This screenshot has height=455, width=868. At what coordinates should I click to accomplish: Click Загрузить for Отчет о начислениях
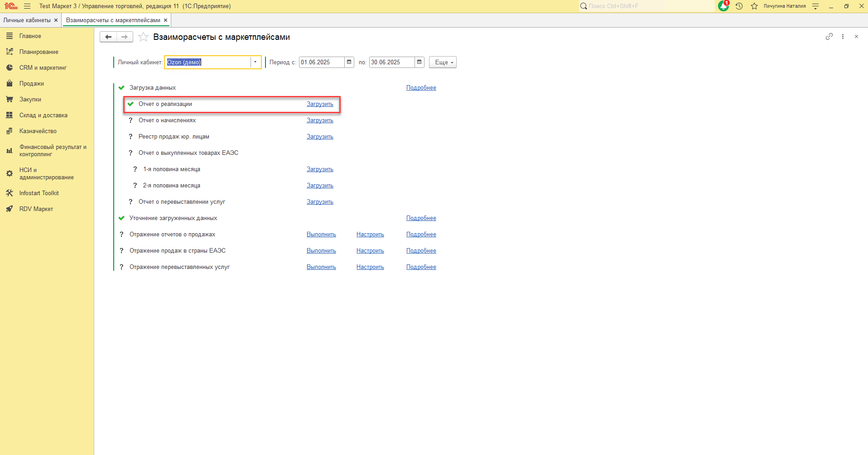point(320,120)
